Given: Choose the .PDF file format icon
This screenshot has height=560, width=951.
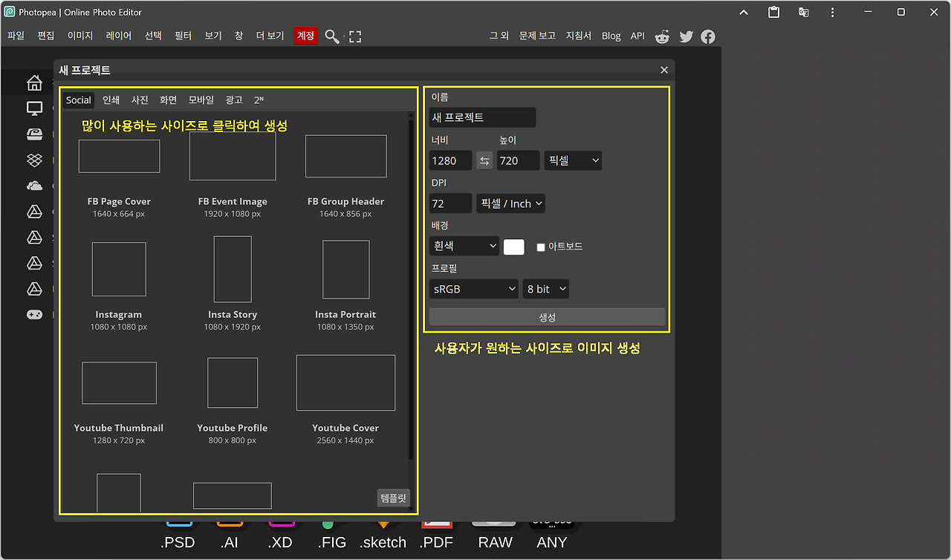Looking at the screenshot, I should [437, 536].
